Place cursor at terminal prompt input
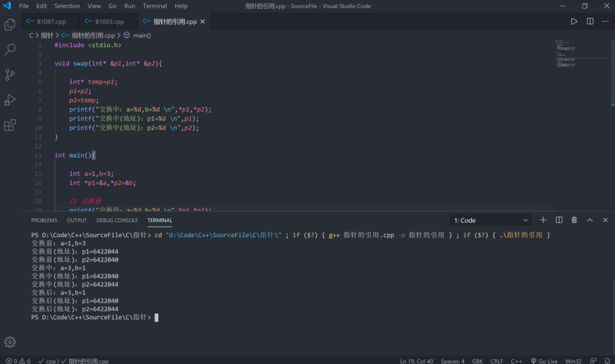The height and width of the screenshot is (364, 615). (157, 317)
